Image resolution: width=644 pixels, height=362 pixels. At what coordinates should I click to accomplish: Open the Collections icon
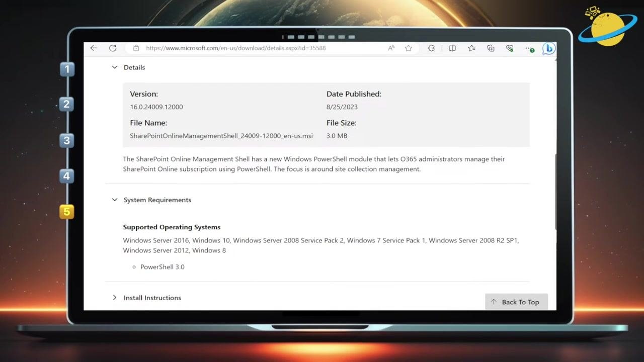tap(491, 48)
